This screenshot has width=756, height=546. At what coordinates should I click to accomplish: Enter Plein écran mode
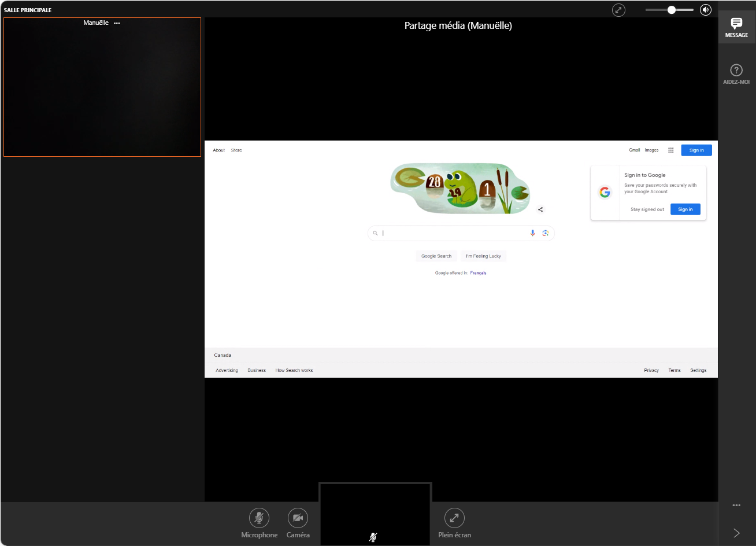click(x=454, y=518)
